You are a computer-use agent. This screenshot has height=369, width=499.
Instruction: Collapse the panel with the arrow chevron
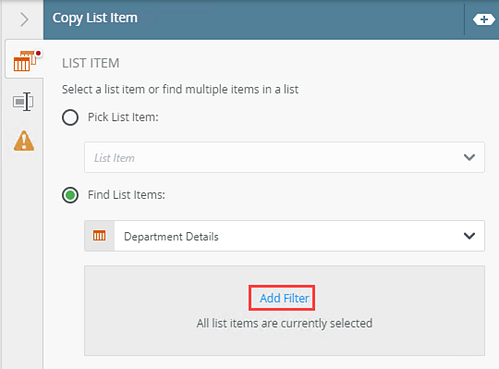[x=24, y=20]
